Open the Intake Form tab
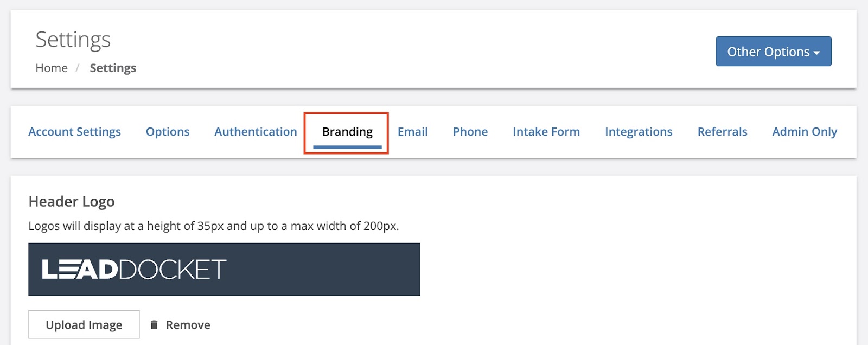 [x=546, y=132]
